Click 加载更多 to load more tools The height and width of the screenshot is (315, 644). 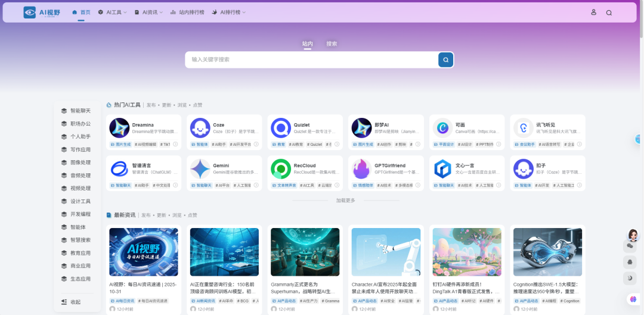click(345, 201)
